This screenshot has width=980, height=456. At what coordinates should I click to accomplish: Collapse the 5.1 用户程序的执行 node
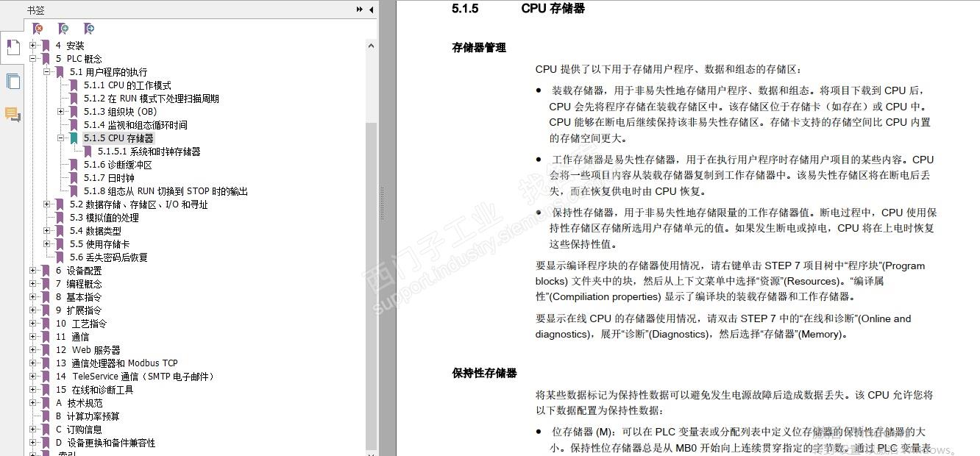[46, 72]
